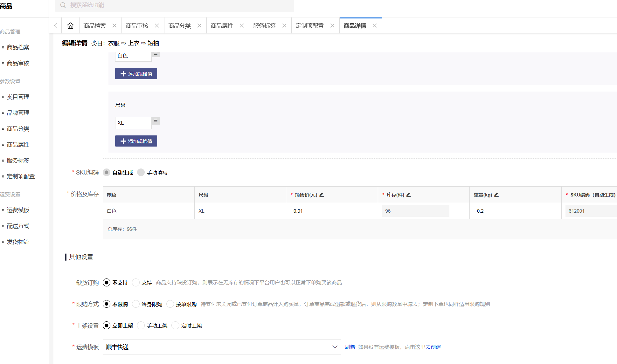This screenshot has width=617, height=364.
Task: Select 支持 for 缺货订购
Action: 136,283
